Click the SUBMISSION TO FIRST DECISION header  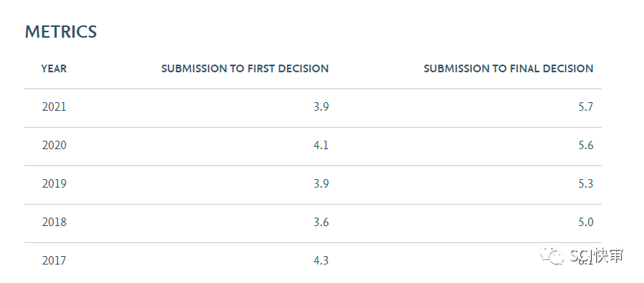coord(245,68)
